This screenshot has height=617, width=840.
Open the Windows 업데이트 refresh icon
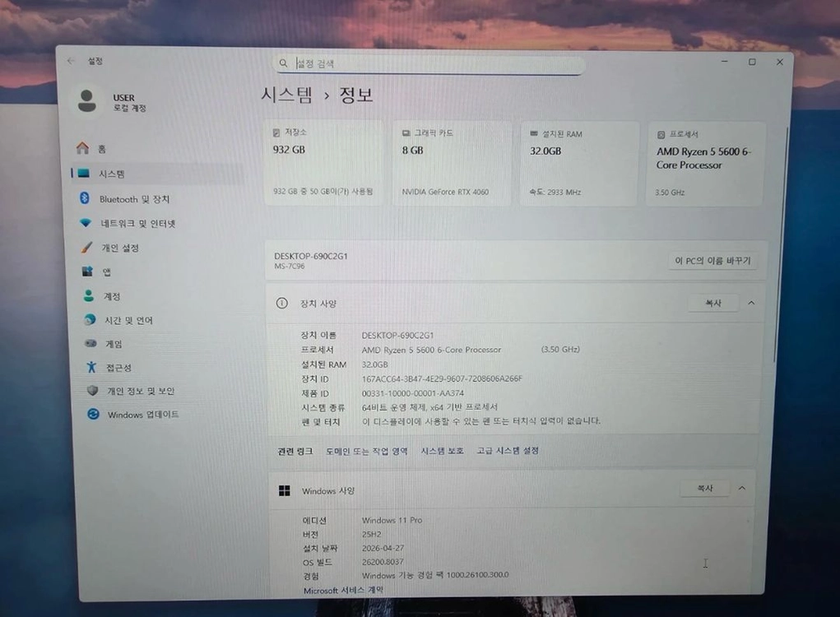pos(93,414)
